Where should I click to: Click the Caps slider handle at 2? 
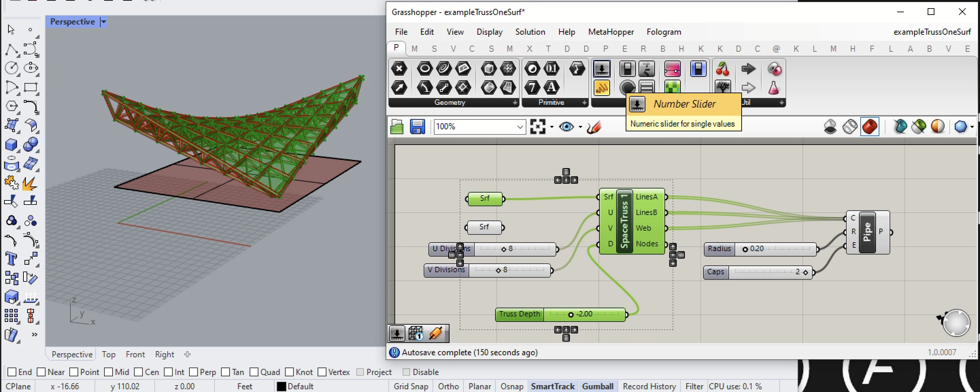coord(805,273)
